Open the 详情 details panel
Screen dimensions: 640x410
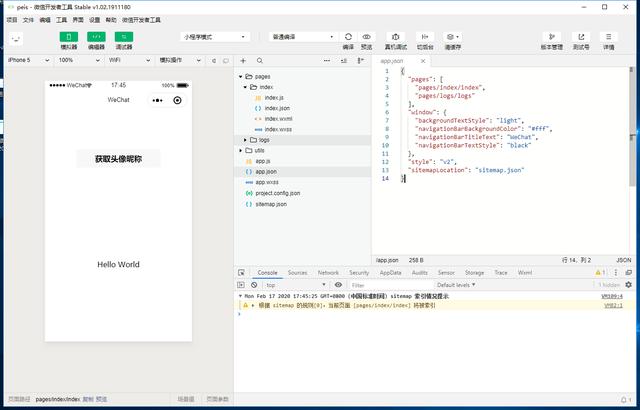[x=609, y=37]
